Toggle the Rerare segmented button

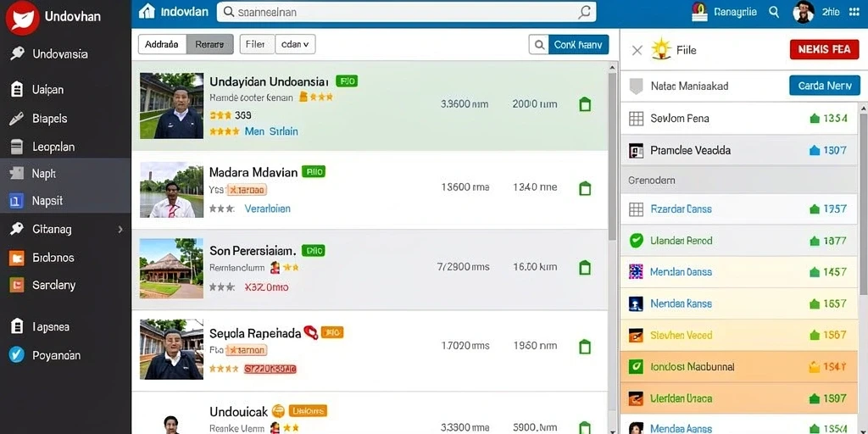point(210,44)
